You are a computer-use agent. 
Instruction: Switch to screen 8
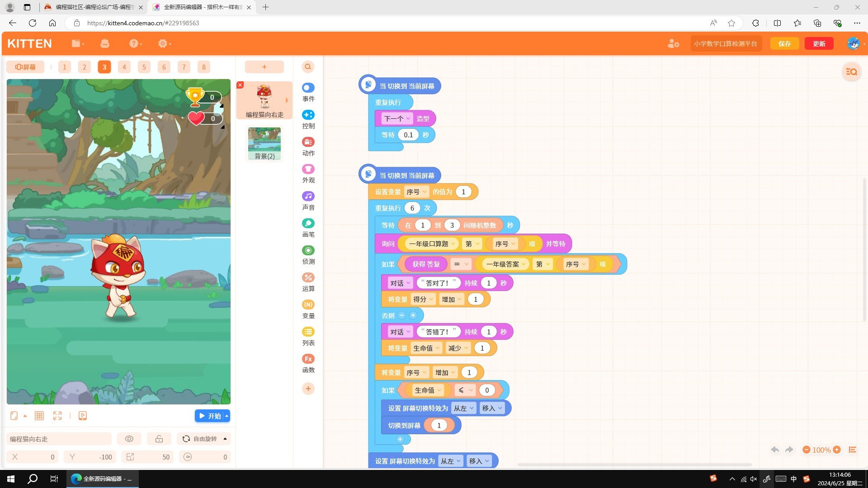[204, 67]
